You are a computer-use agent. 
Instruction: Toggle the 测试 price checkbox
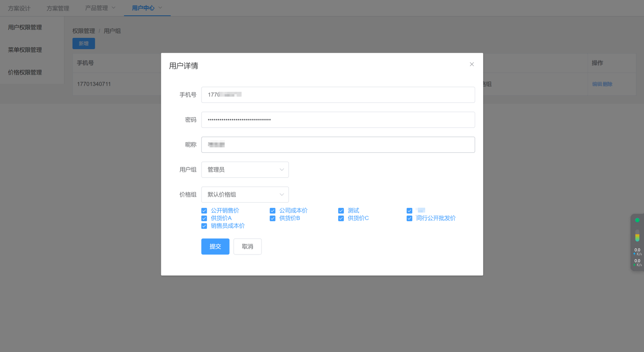click(x=341, y=211)
